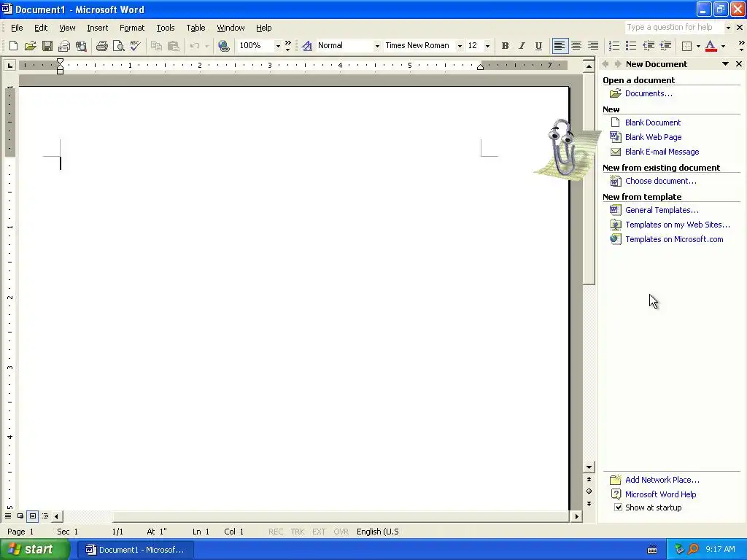Center align the text
The image size is (747, 560).
576,46
